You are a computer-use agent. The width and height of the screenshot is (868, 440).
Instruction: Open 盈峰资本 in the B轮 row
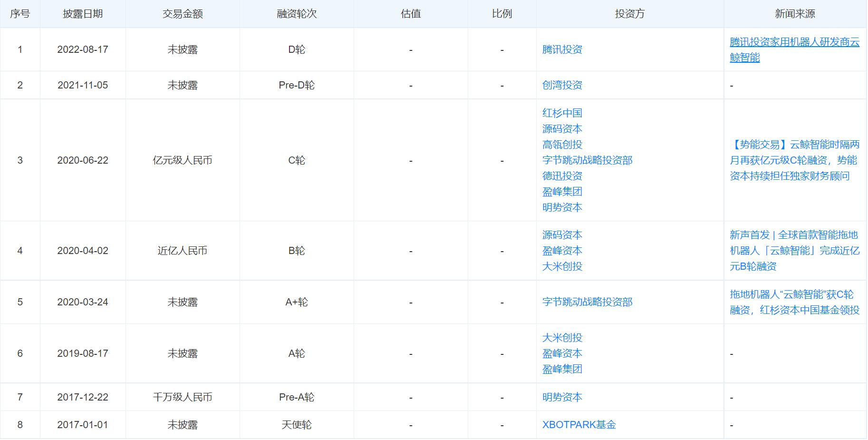[x=562, y=251]
